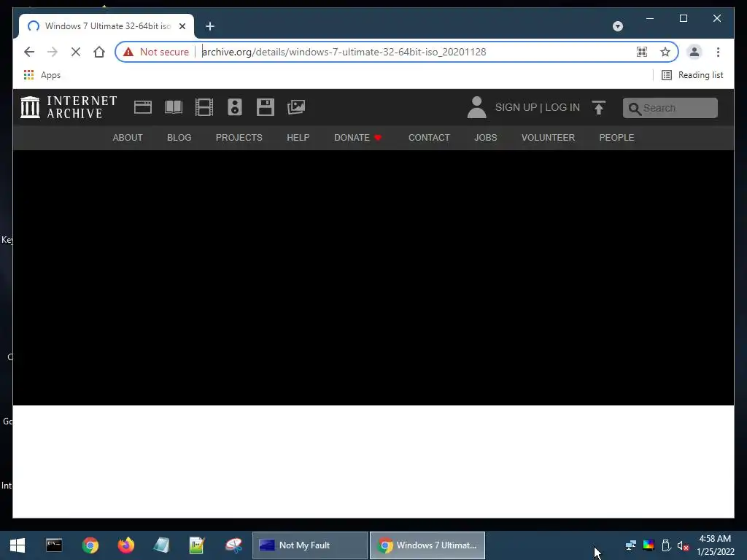Select the Windows 7 Ultimate 32-64bit iso tab

(107, 26)
